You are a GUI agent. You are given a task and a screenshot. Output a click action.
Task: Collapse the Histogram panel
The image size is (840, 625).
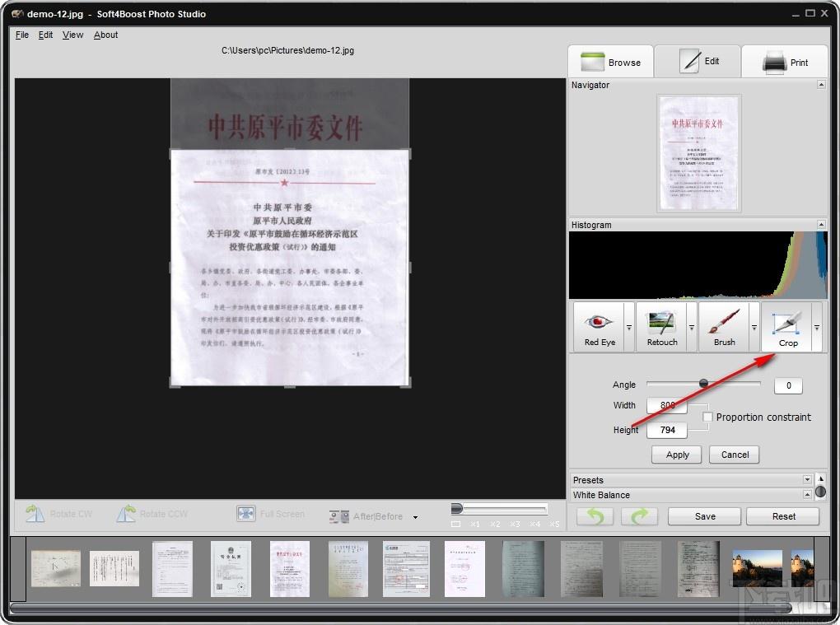pyautogui.click(x=821, y=225)
